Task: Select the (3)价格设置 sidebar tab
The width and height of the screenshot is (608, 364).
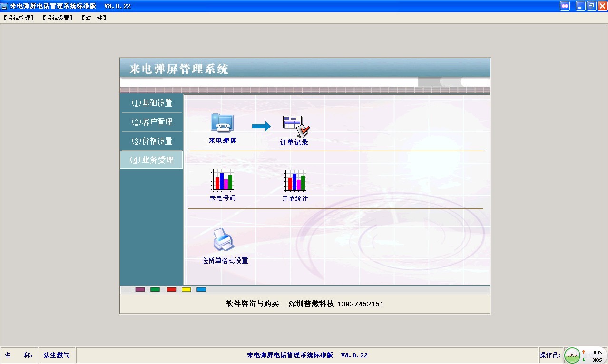Action: 152,141
